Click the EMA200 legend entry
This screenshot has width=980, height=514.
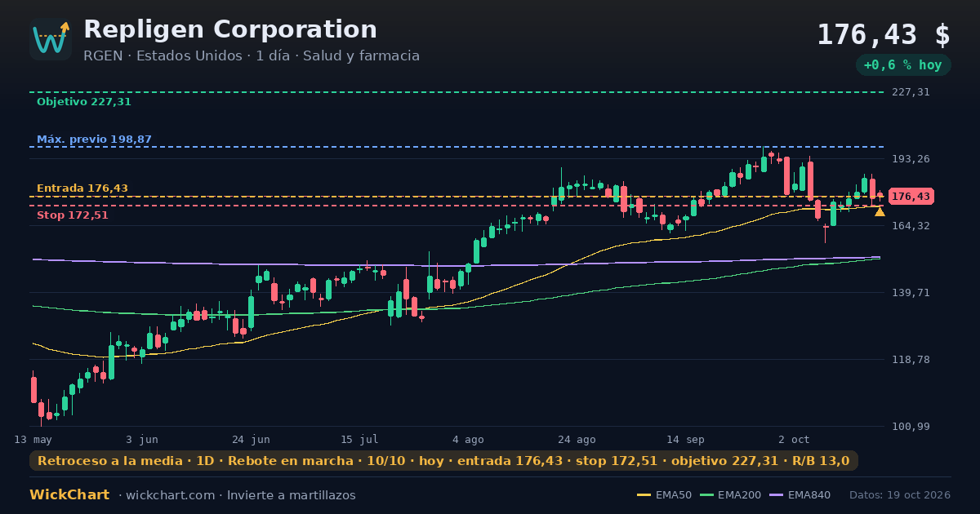point(731,495)
